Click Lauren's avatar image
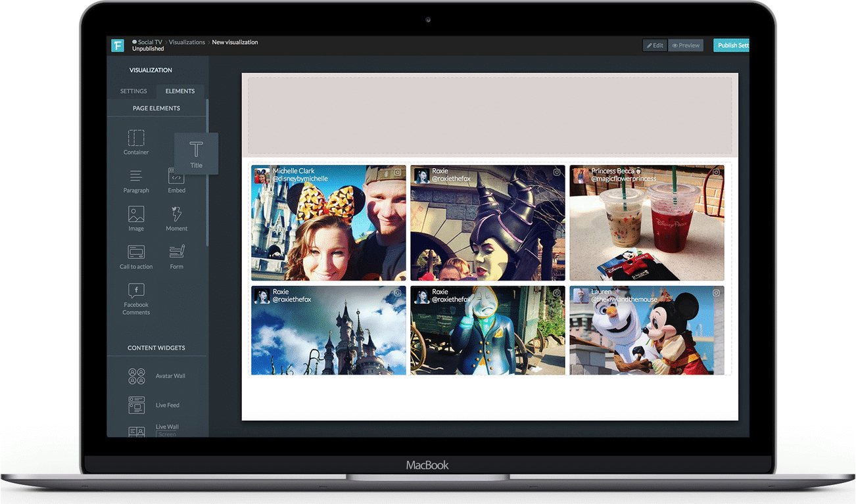 coord(580,296)
